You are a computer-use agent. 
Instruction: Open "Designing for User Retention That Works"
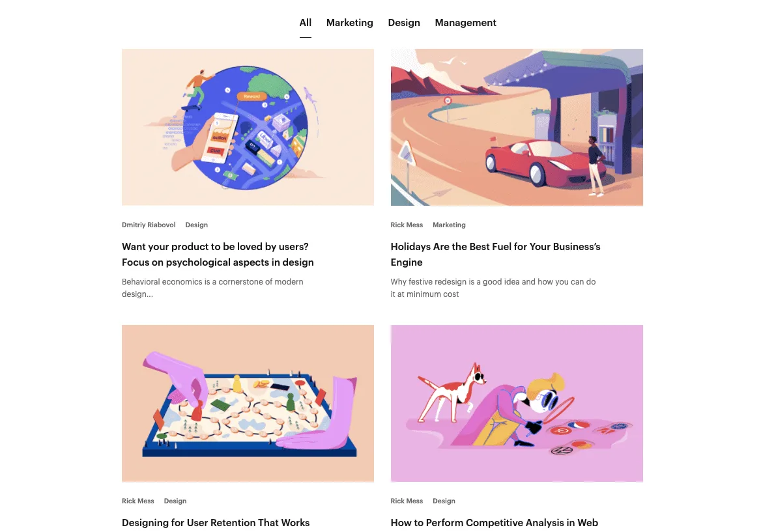click(x=216, y=523)
